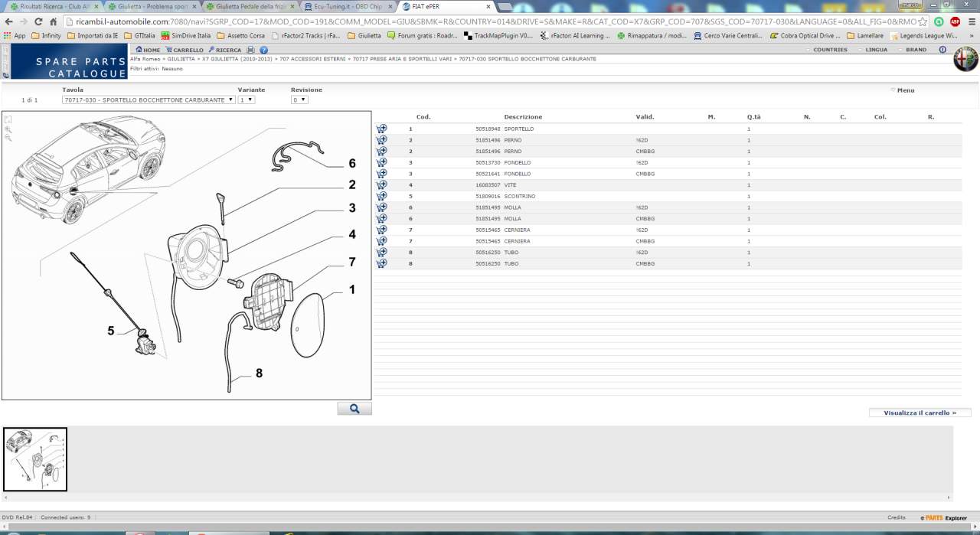Zoom out on the parts diagram
980x535 pixels.
(x=8, y=139)
